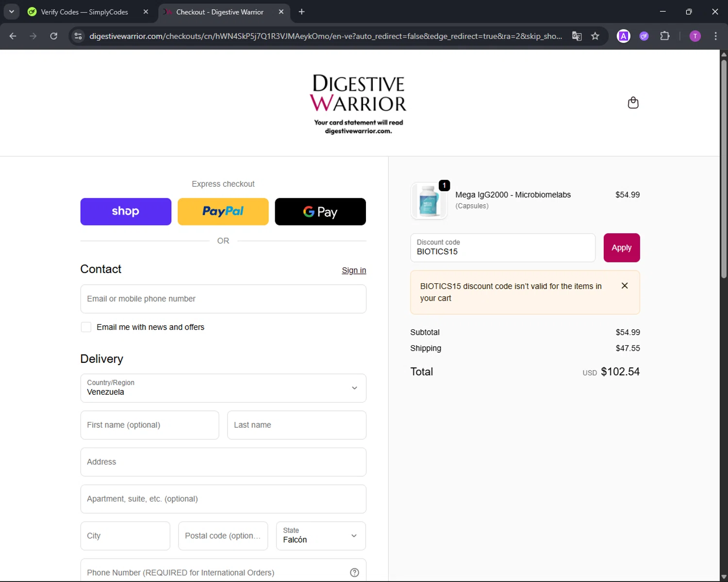The width and height of the screenshot is (728, 582).
Task: Click the Total amount $102.54
Action: pos(620,372)
